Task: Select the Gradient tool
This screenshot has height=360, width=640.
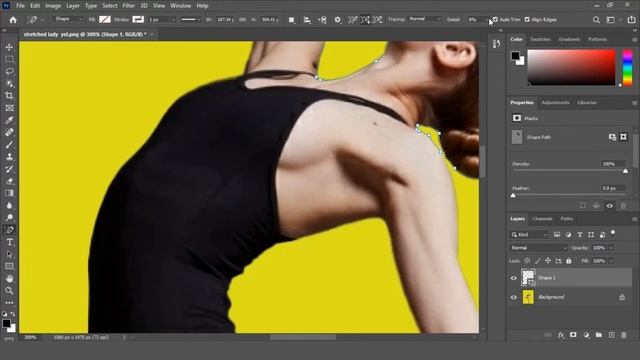Action: tap(9, 193)
